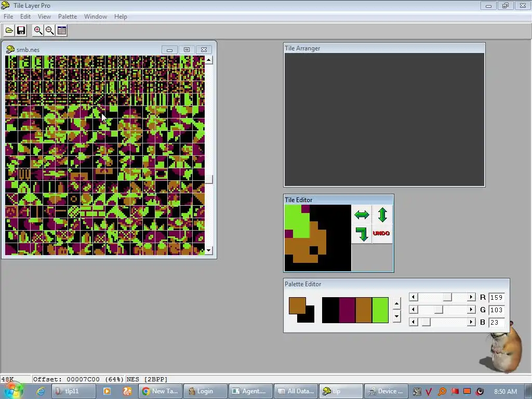The height and width of the screenshot is (399, 532).
Task: Click the Zoom Out magnifier icon
Action: pyautogui.click(x=50, y=31)
